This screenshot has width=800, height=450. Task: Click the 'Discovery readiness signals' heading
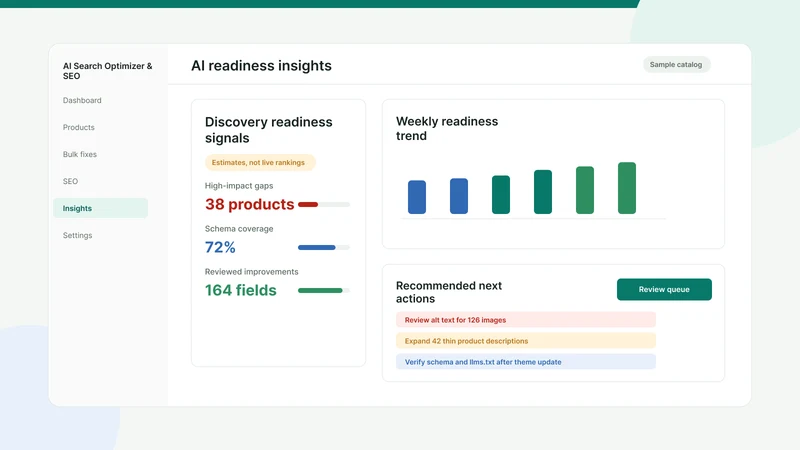(268, 130)
